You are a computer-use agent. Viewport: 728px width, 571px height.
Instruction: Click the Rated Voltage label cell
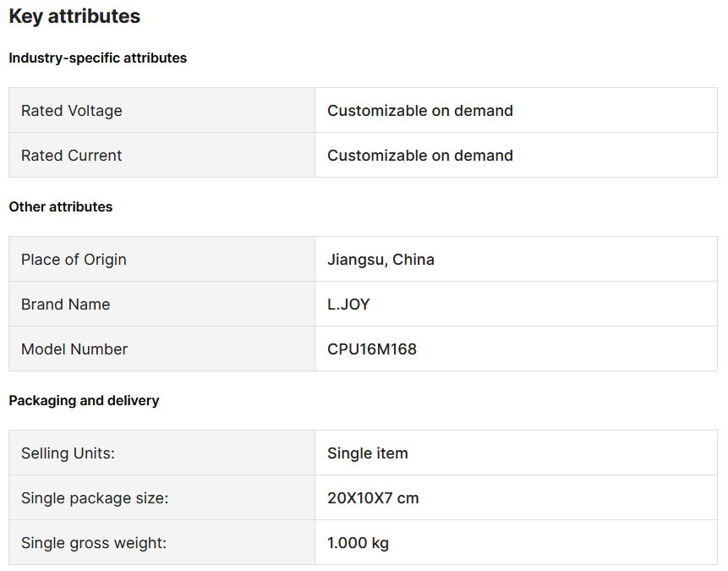point(161,111)
